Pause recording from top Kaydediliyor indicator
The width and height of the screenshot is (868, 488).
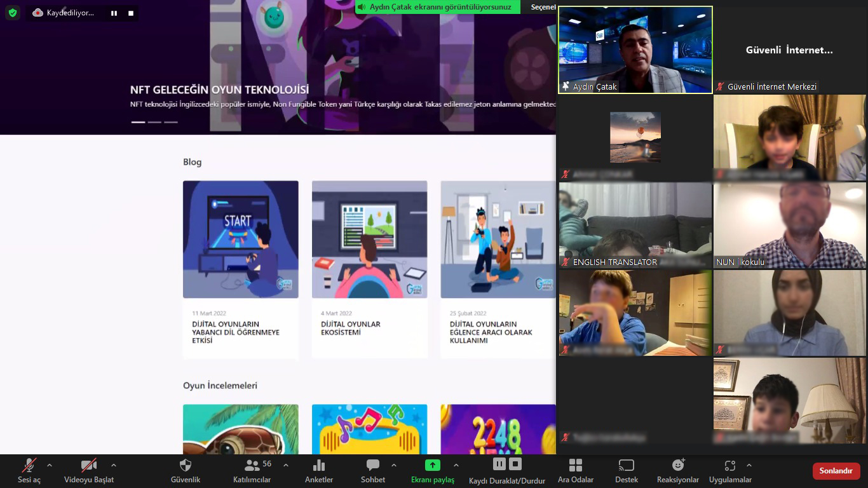pos(114,13)
